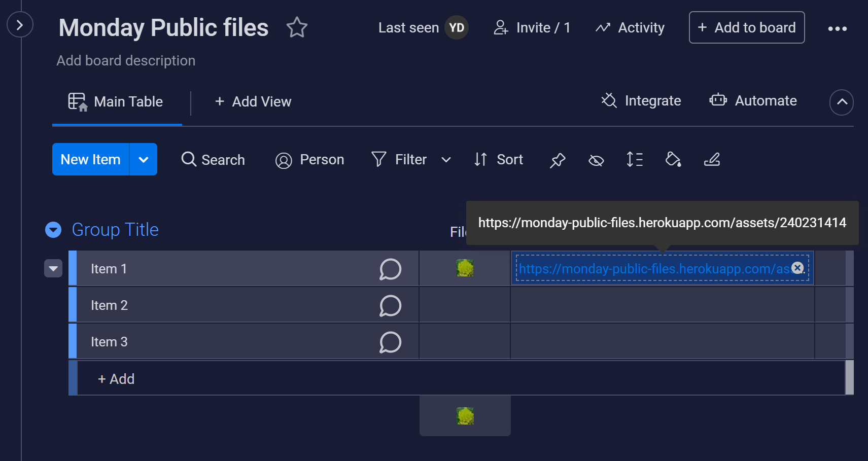Expand the Filter options chevron
The image size is (868, 461).
pos(446,160)
